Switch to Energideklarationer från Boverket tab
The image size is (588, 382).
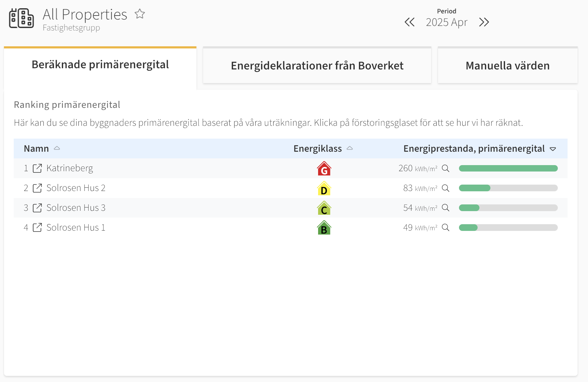tap(317, 65)
